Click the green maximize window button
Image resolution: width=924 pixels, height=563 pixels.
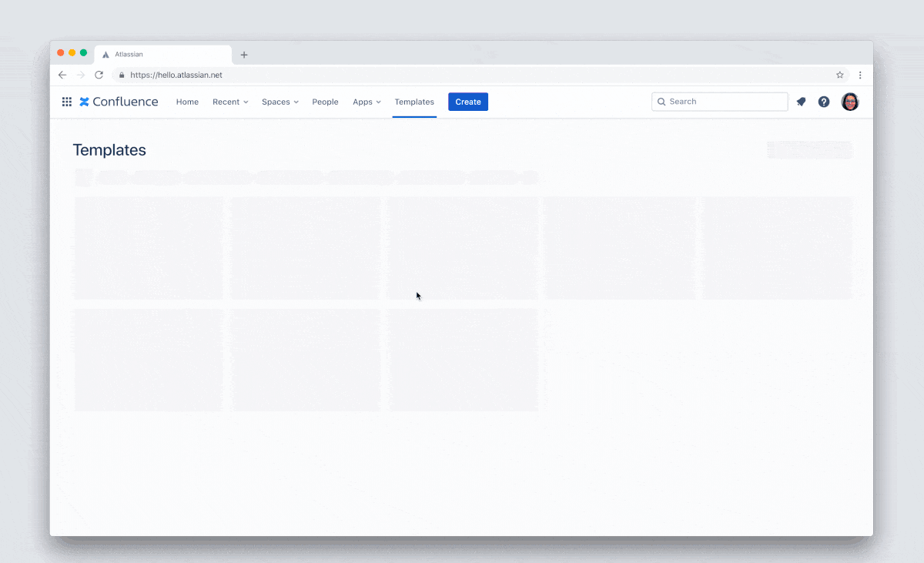[83, 52]
